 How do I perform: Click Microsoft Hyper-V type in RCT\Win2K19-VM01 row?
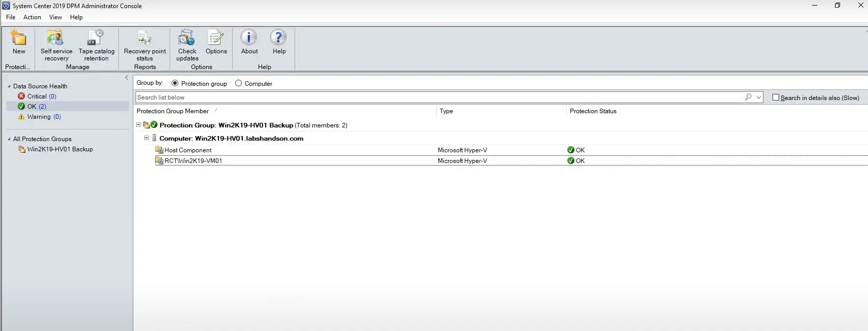(x=462, y=160)
